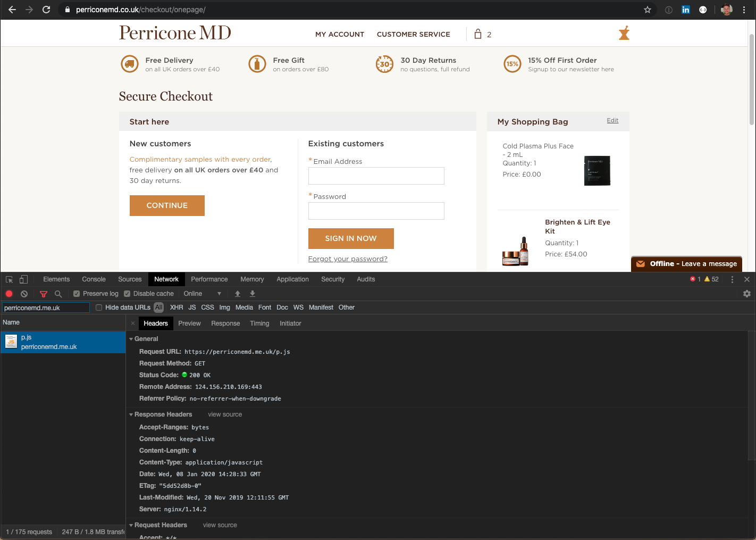The width and height of the screenshot is (756, 540).
Task: Open the network search magnifier
Action: [x=58, y=294]
